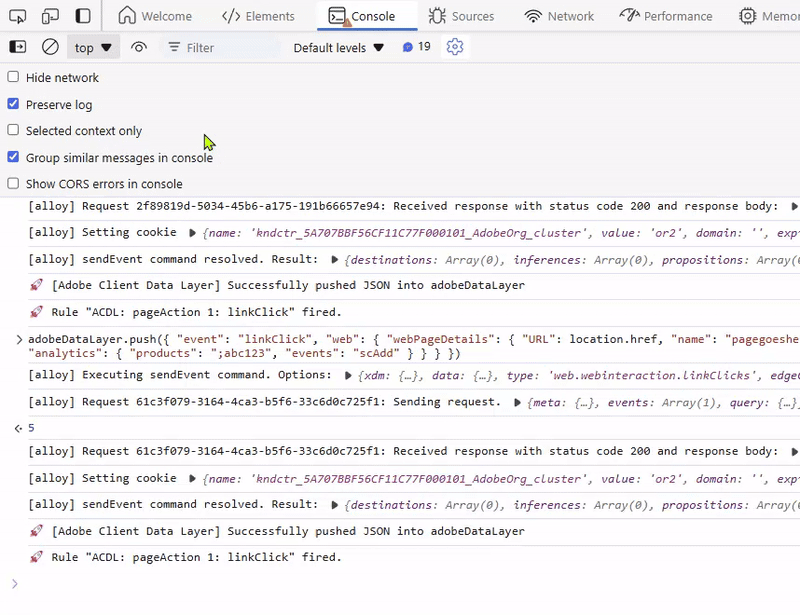
Task: Check Show CORS errors in console
Action: (x=13, y=184)
